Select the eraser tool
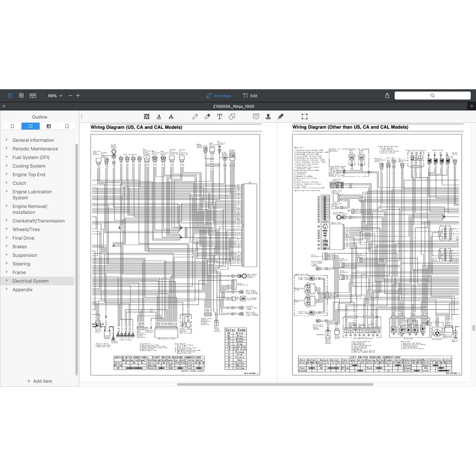 (207, 117)
